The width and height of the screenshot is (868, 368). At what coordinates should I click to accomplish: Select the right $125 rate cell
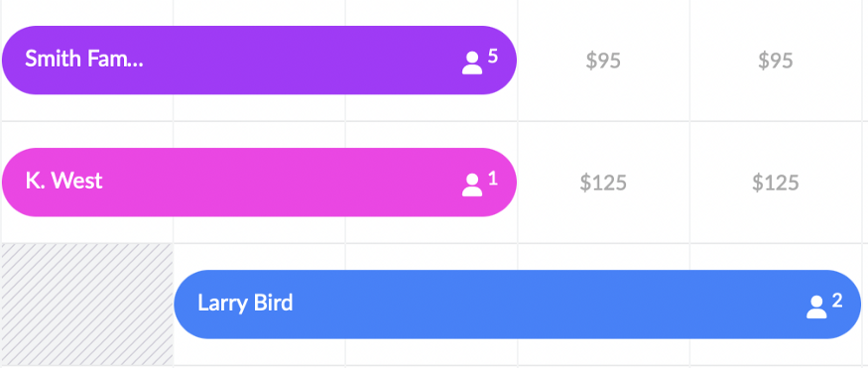(x=776, y=183)
